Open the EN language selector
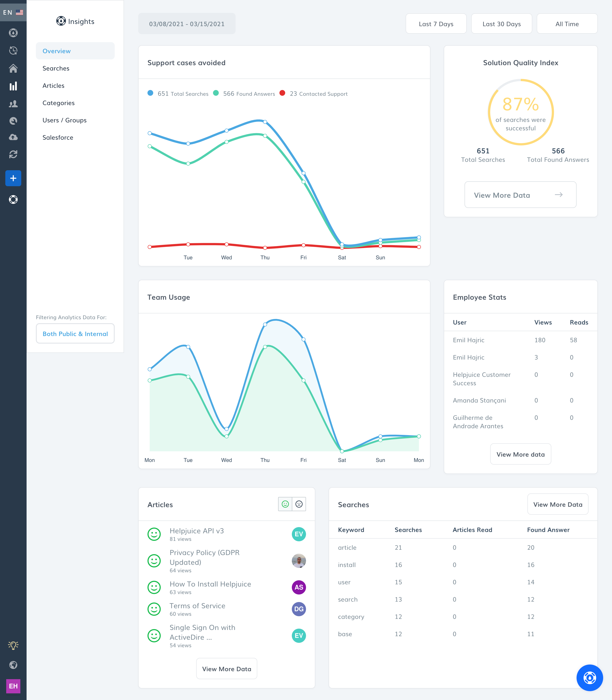The width and height of the screenshot is (612, 700). [x=13, y=12]
